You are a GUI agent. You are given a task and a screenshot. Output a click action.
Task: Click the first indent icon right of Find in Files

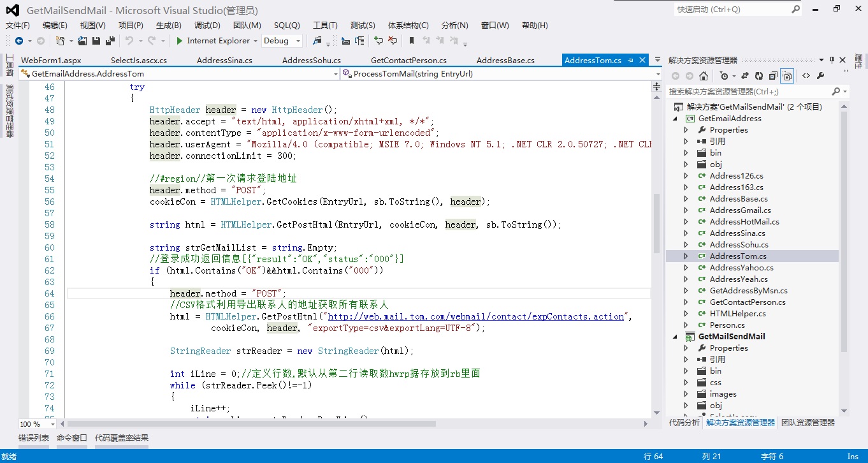click(x=345, y=41)
